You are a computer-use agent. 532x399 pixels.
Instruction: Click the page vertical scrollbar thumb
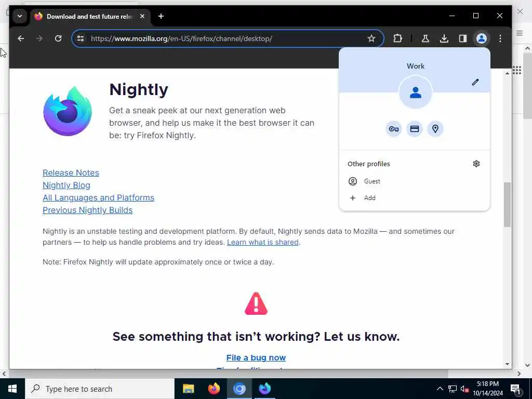pos(507,205)
